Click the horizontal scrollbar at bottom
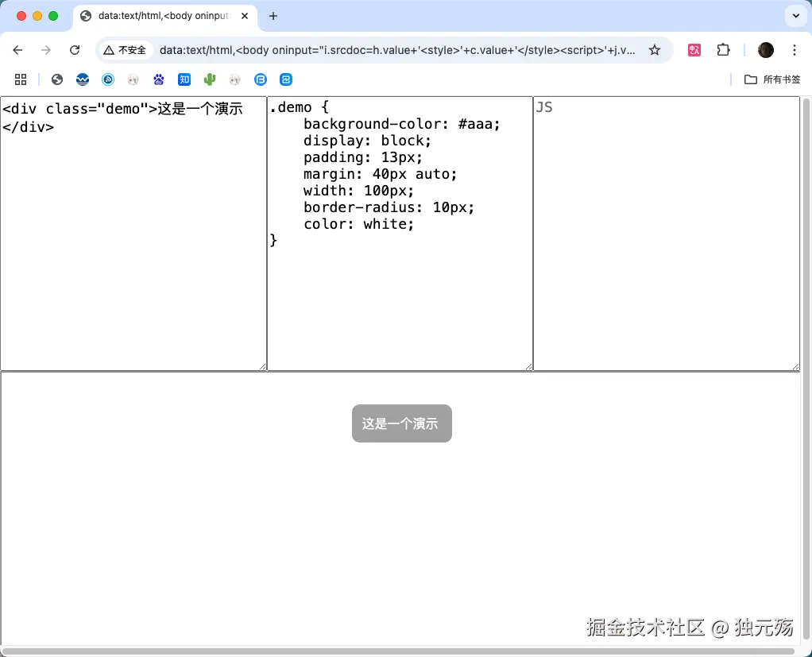 click(399, 651)
